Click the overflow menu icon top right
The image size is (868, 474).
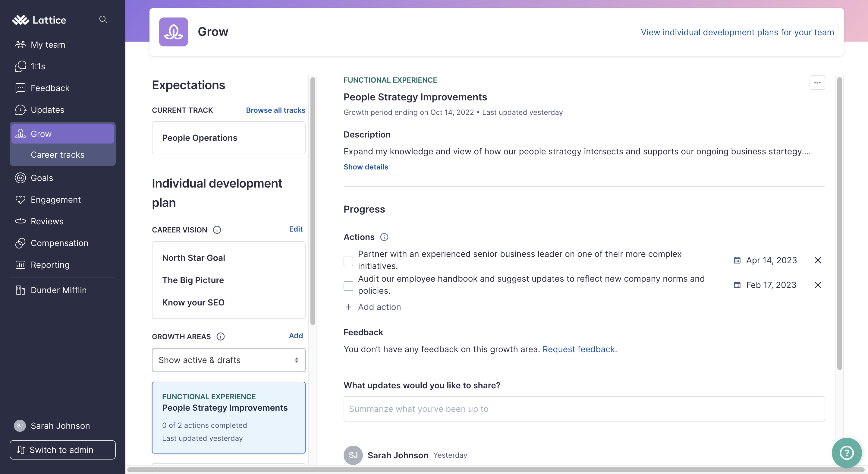point(817,82)
